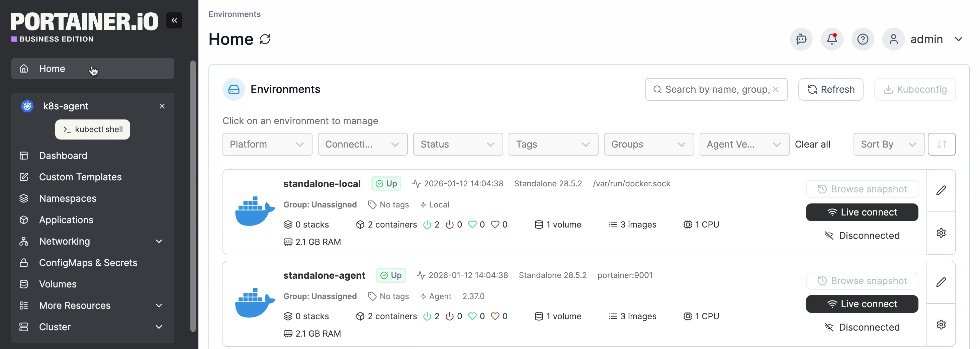Screen dimensions: 980x349
Task: Open the chat assistant icon in header
Action: (801, 39)
